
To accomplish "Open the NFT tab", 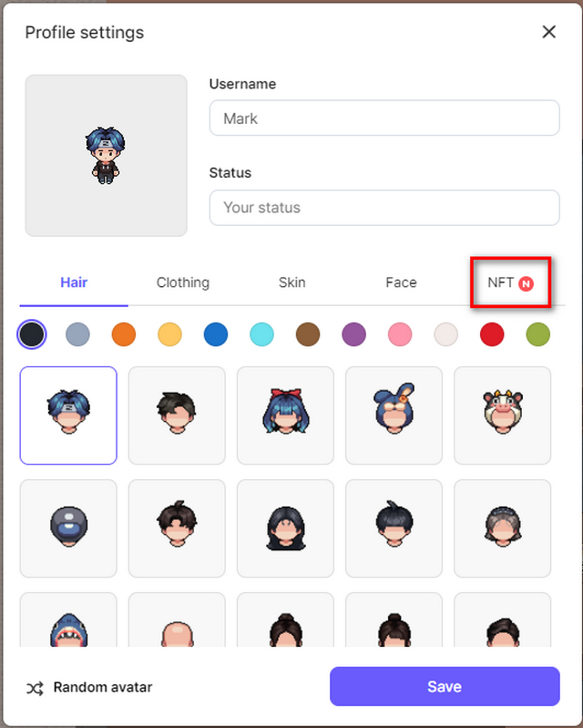I will [x=510, y=282].
